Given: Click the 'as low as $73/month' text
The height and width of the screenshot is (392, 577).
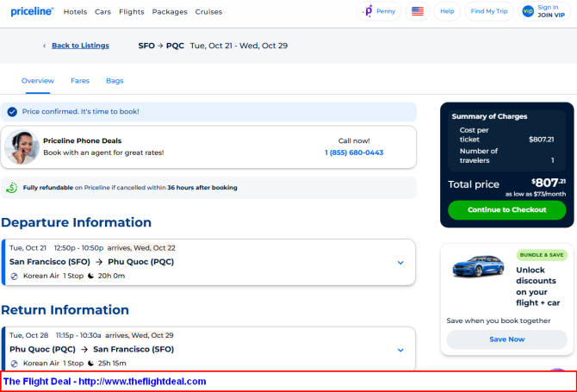Looking at the screenshot, I should coord(536,194).
